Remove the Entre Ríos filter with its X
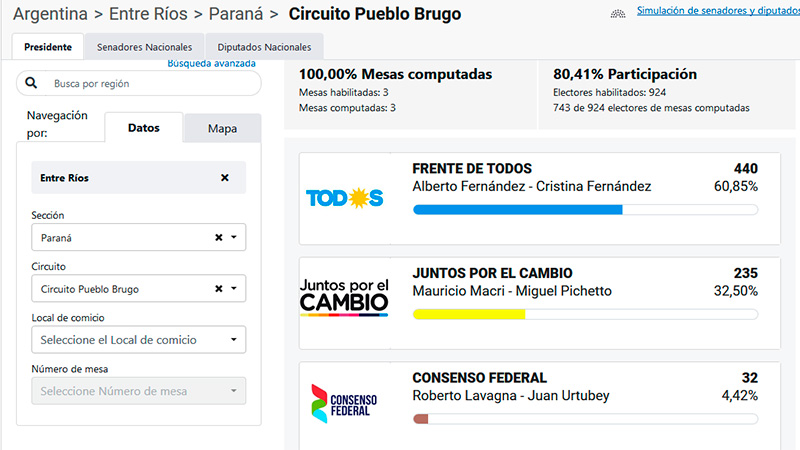The image size is (800, 450). (x=224, y=178)
